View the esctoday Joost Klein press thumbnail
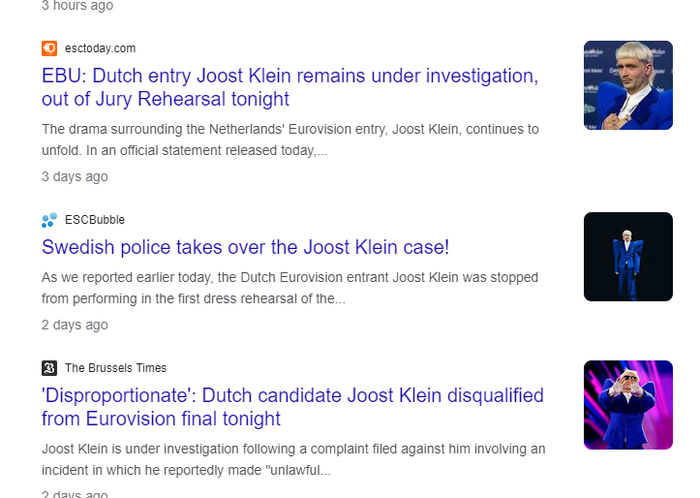The height and width of the screenshot is (498, 700). pyautogui.click(x=628, y=85)
